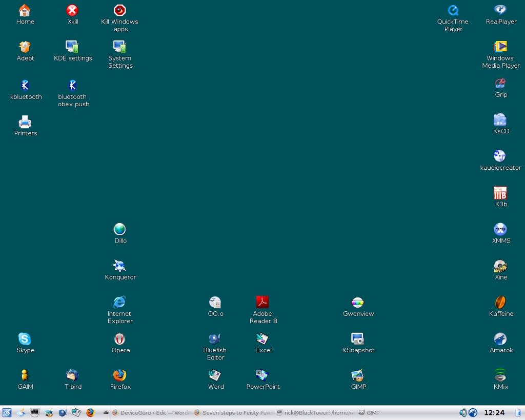The image size is (525, 420).
Task: Click the T-bird mail icon
Action: (x=72, y=375)
